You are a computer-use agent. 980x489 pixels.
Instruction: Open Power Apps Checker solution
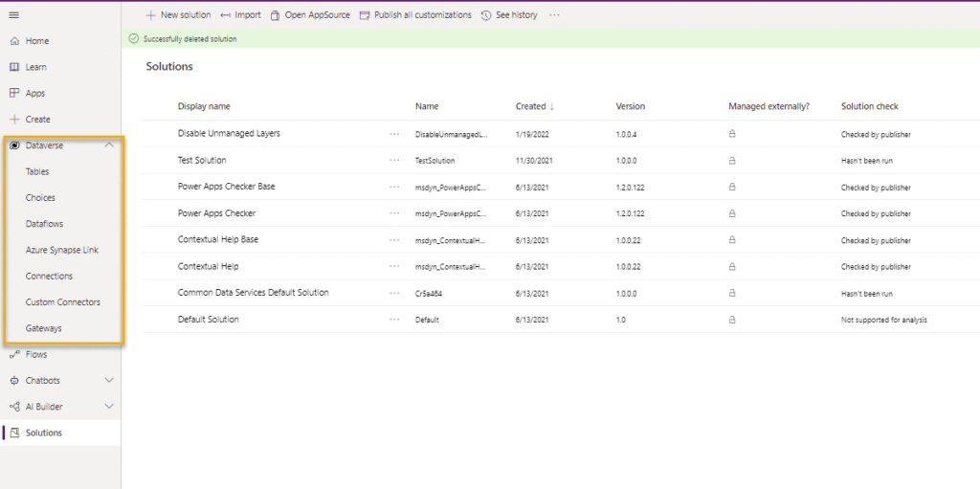[x=216, y=213]
